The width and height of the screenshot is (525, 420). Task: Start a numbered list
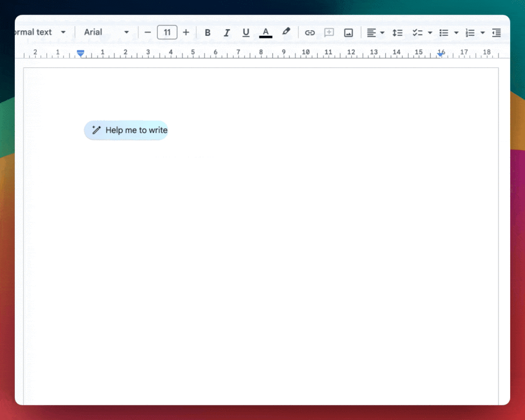[x=471, y=32]
